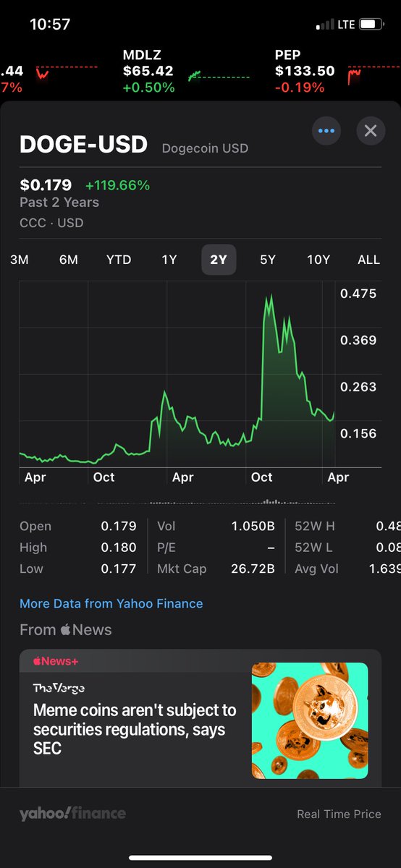The height and width of the screenshot is (868, 401).
Task: Tap the CCC · USD label
Action: 51,223
